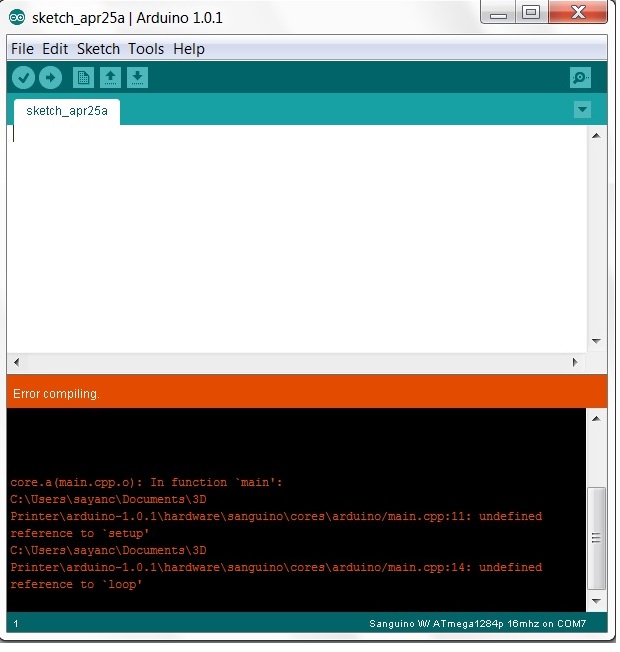Click the horizontal scrollbar right arrow

point(575,362)
